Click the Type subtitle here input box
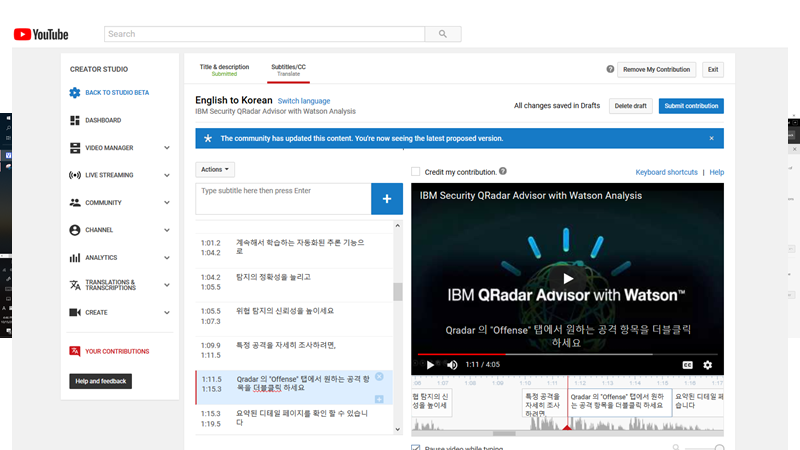This screenshot has width=800, height=450. pyautogui.click(x=283, y=198)
